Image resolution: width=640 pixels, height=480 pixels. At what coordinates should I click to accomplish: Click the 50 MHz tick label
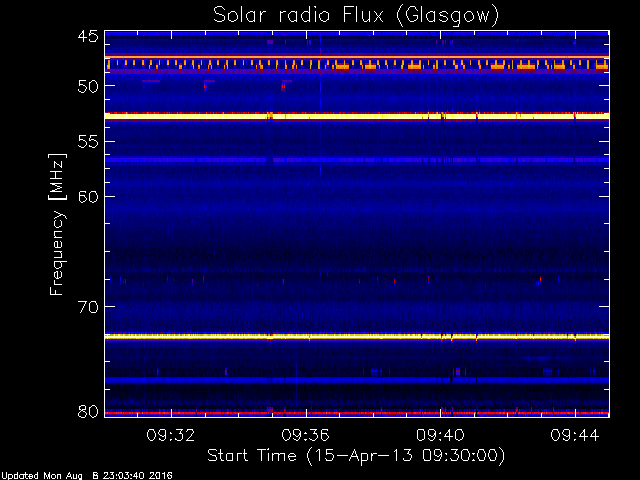88,86
